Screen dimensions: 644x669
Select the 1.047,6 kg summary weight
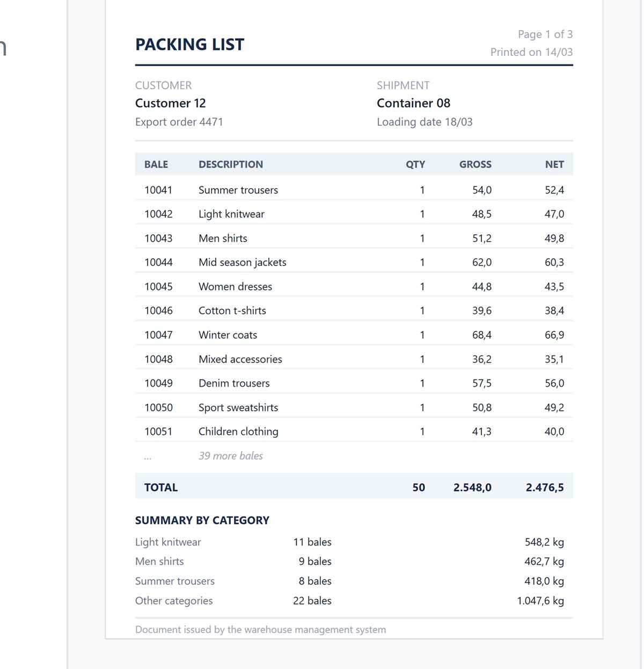[x=540, y=601]
